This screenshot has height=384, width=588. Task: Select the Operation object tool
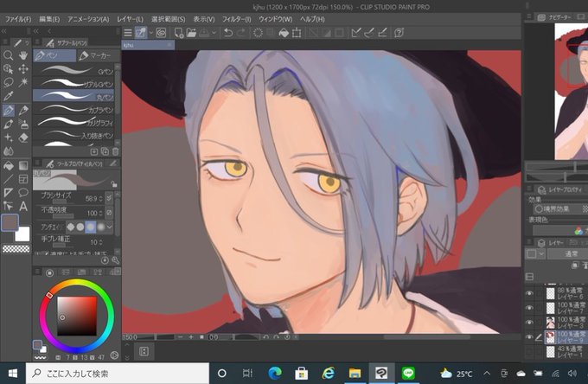pos(9,69)
